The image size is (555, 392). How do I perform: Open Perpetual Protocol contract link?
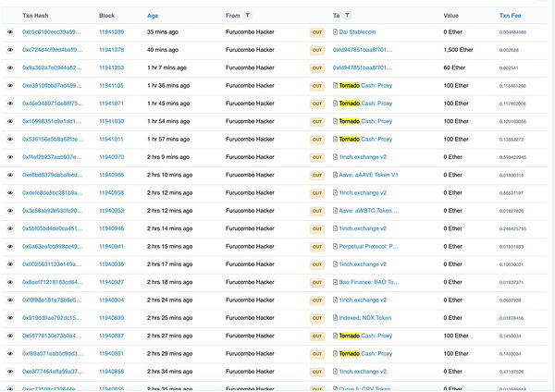(x=369, y=246)
